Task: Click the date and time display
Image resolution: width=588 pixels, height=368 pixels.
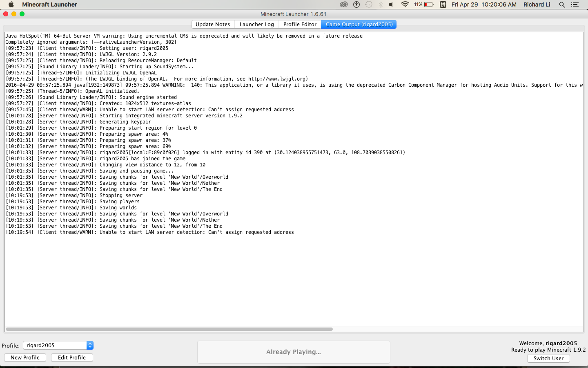Action: coord(484,4)
